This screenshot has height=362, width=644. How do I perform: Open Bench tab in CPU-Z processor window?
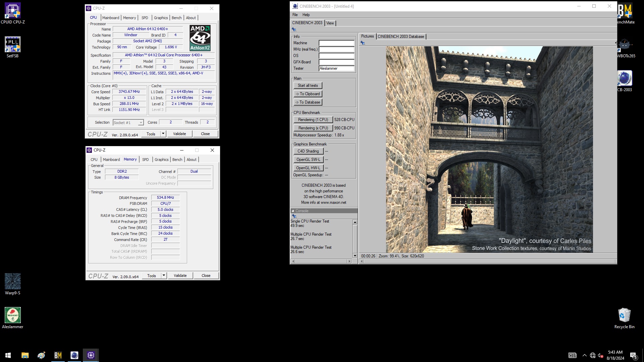(177, 18)
